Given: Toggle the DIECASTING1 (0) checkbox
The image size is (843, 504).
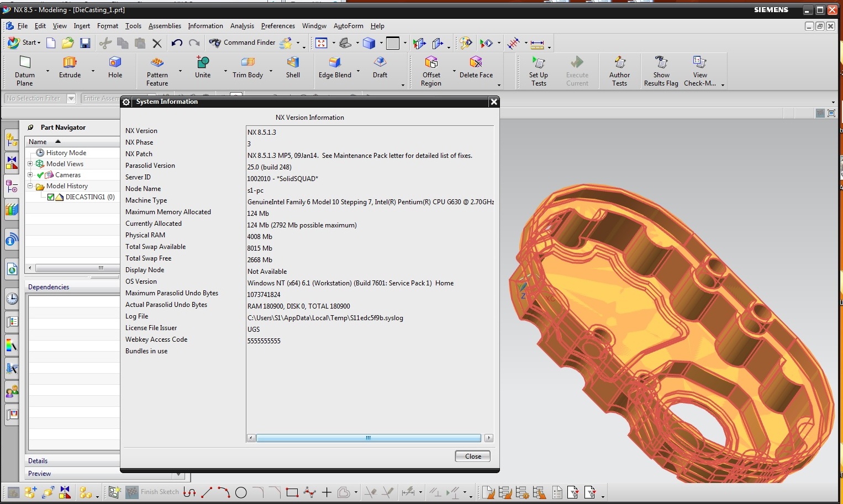Looking at the screenshot, I should coord(51,197).
